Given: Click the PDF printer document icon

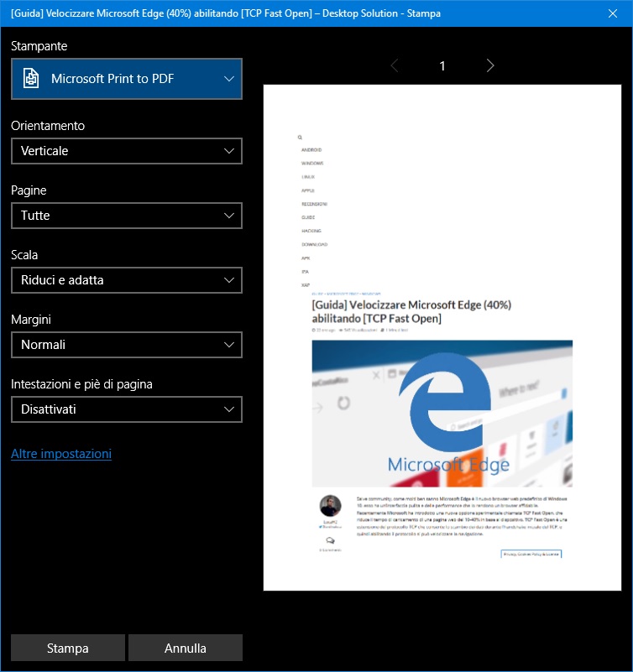Looking at the screenshot, I should [31, 78].
